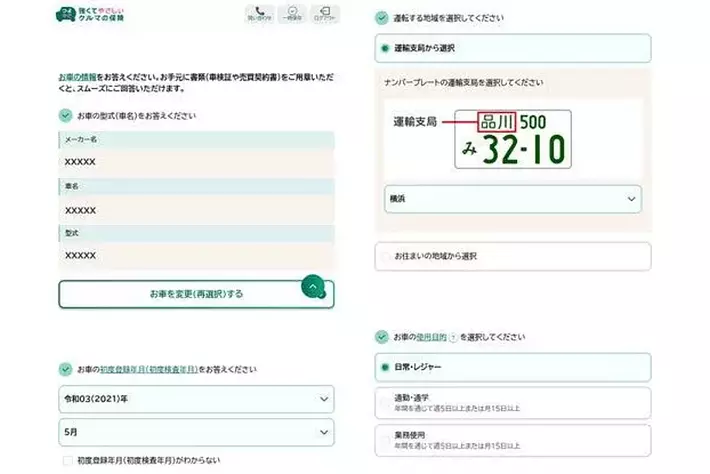Open the 5月 month dropdown
The image size is (710, 474).
(196, 432)
